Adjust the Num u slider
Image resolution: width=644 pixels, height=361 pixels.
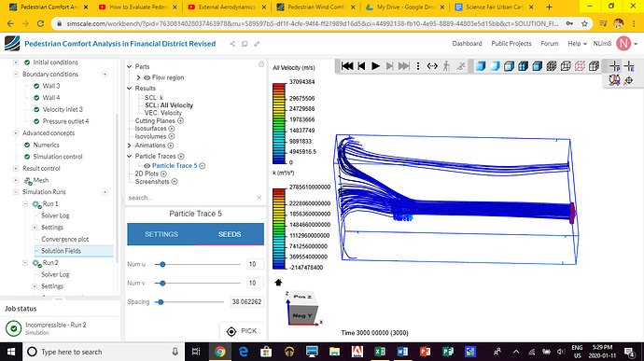(x=162, y=265)
